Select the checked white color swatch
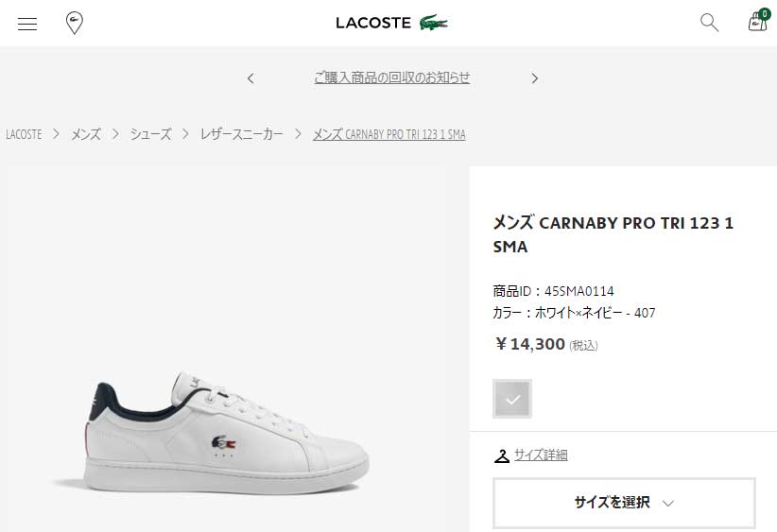The image size is (777, 532). coord(512,399)
